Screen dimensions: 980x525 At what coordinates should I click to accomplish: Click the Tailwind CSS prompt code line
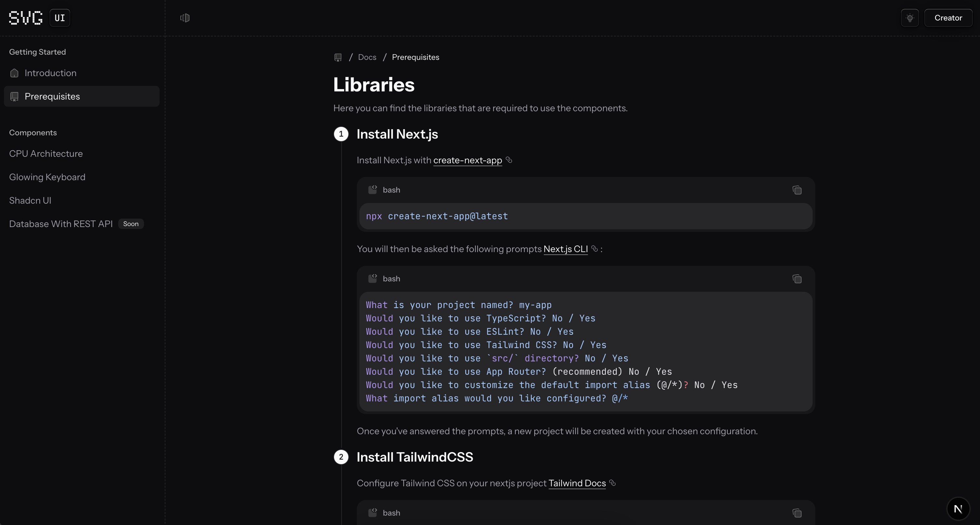(486, 345)
